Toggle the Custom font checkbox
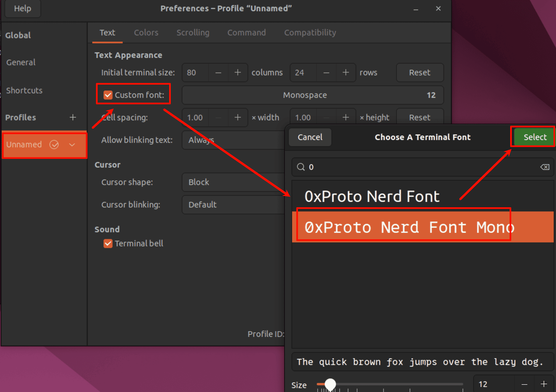Image resolution: width=556 pixels, height=392 pixels. click(x=108, y=95)
